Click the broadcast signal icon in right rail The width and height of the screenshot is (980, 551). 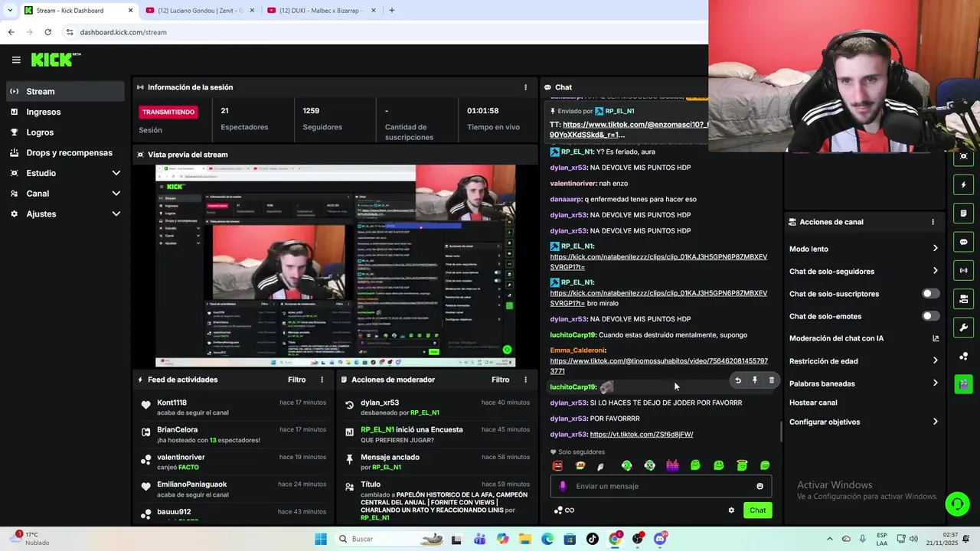[963, 270]
